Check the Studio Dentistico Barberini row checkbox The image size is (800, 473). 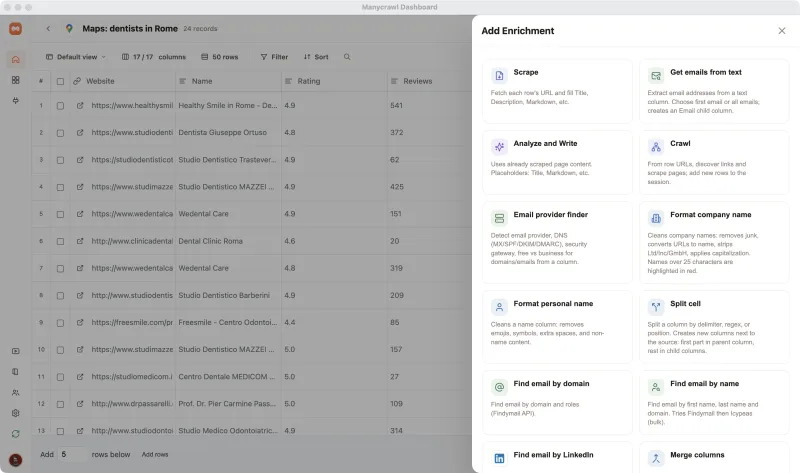click(x=60, y=295)
